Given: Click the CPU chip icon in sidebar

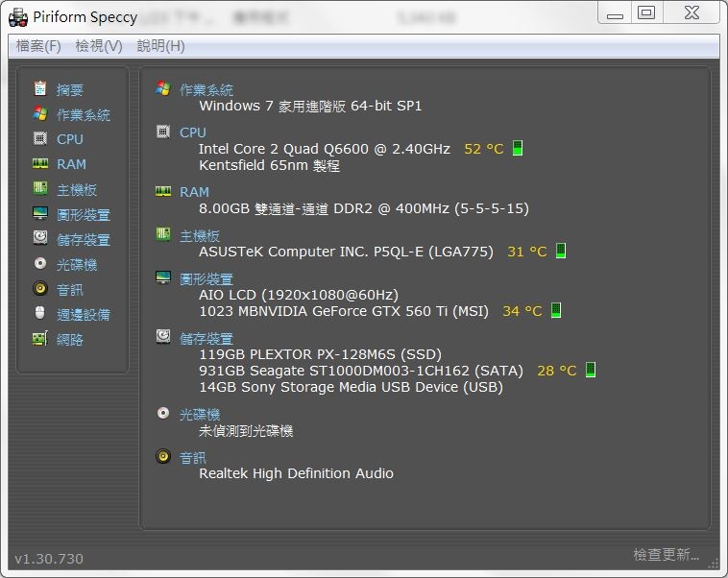Looking at the screenshot, I should point(40,138).
